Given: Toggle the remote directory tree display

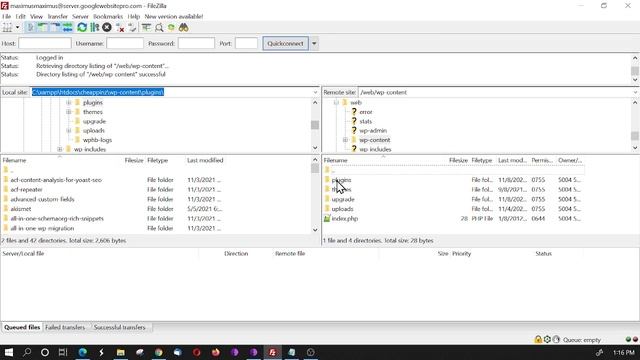Looking at the screenshot, I should pyautogui.click(x=55, y=27).
